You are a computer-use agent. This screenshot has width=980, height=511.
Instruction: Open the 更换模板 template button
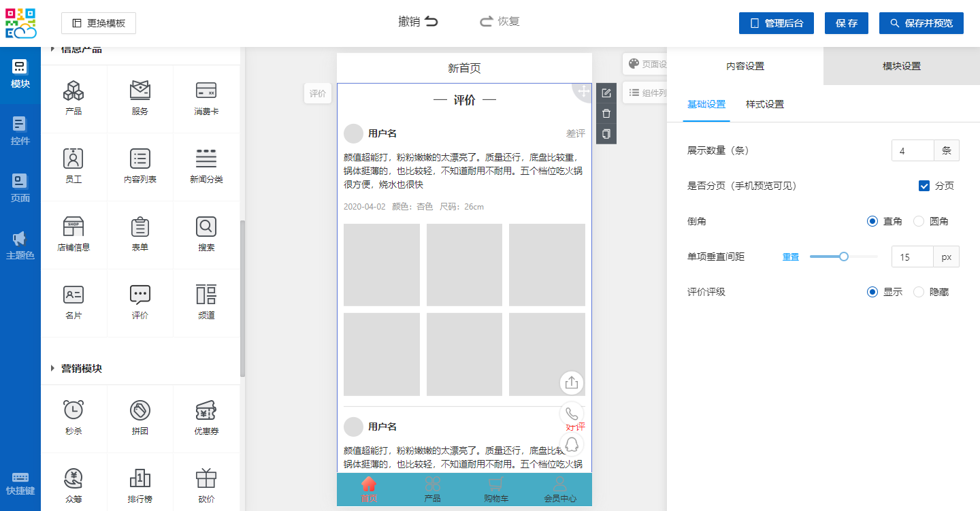tap(99, 23)
